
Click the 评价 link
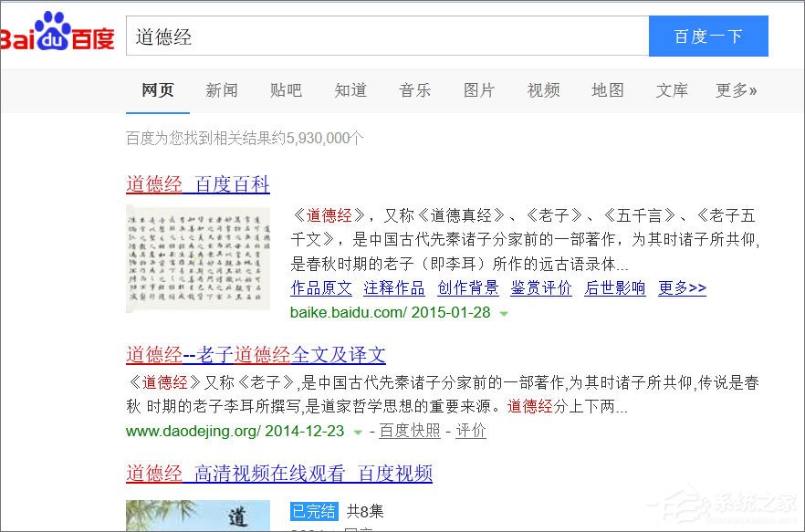[471, 431]
